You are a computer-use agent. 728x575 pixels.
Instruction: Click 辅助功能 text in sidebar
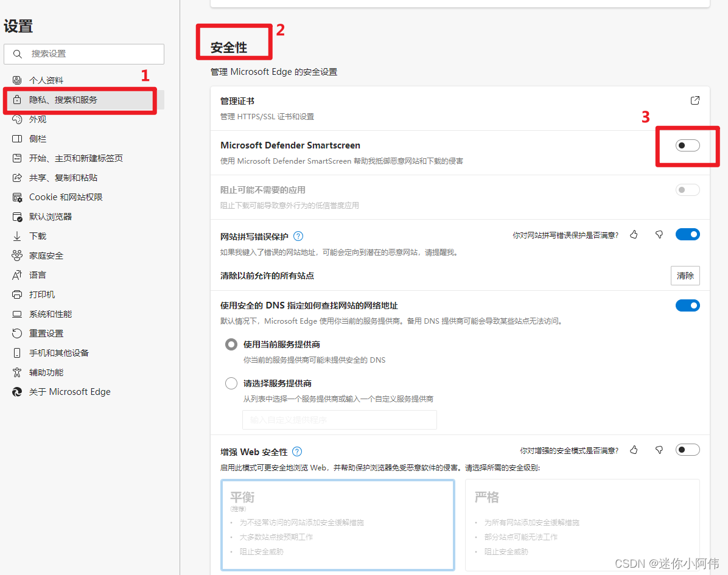click(46, 372)
